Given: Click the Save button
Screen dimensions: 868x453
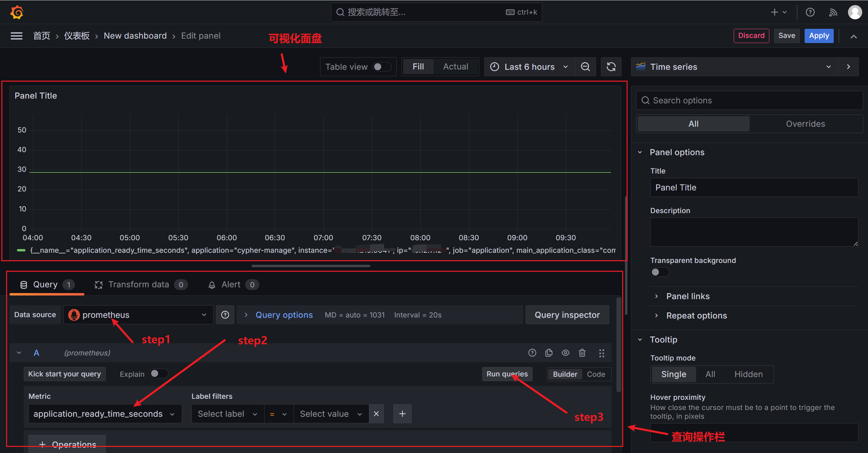Looking at the screenshot, I should coord(786,36).
